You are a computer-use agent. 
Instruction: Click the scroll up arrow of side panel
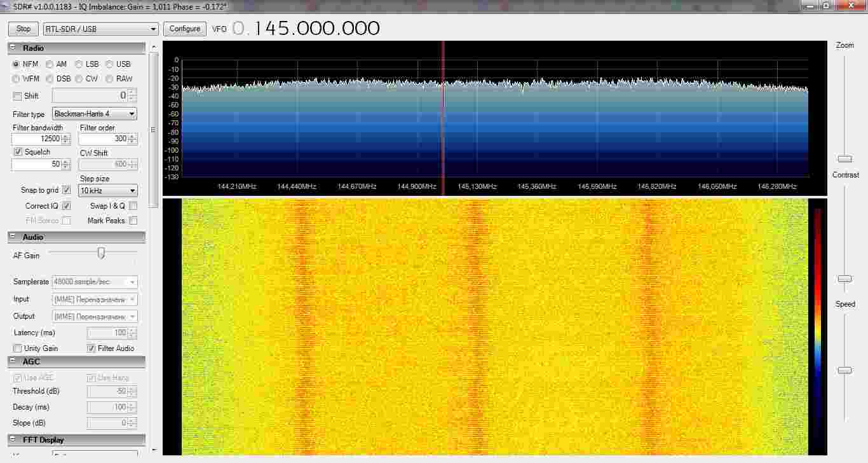153,47
